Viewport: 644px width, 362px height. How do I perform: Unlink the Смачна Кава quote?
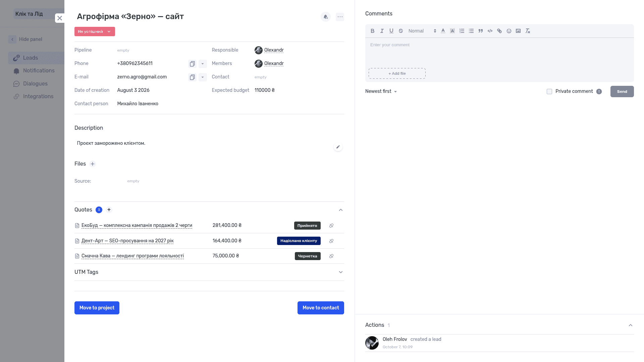pyautogui.click(x=331, y=256)
